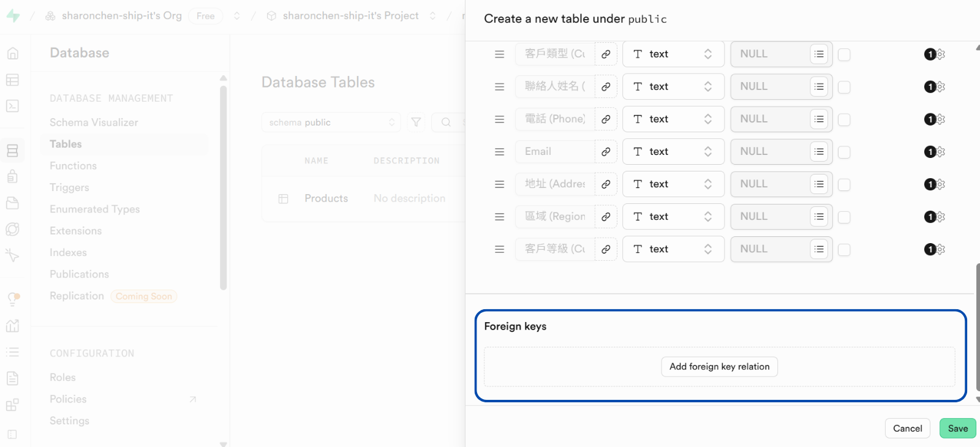Open the type dropdown for the Email column
Screen dimensions: 980x447
(x=673, y=152)
